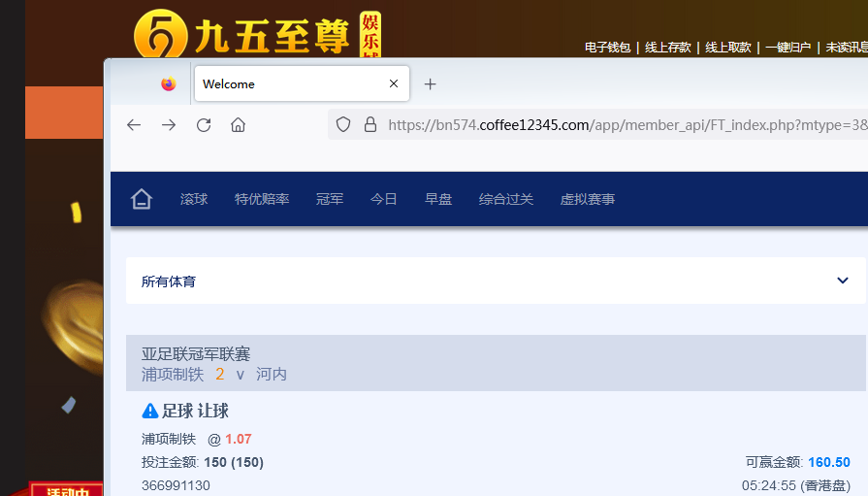Open a new browser tab
The image size is (868, 496).
tap(431, 84)
